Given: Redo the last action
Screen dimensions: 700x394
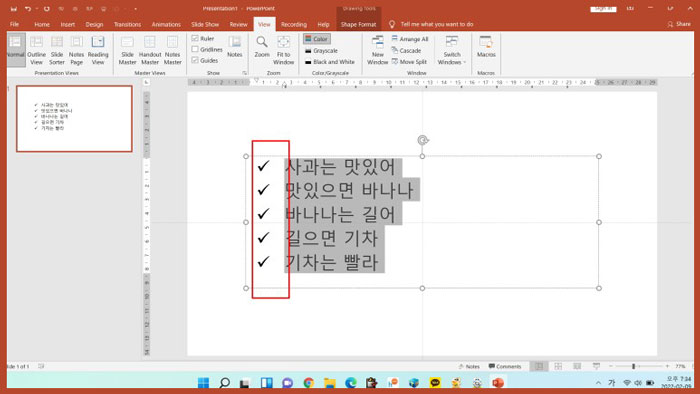Looking at the screenshot, I should point(46,8).
